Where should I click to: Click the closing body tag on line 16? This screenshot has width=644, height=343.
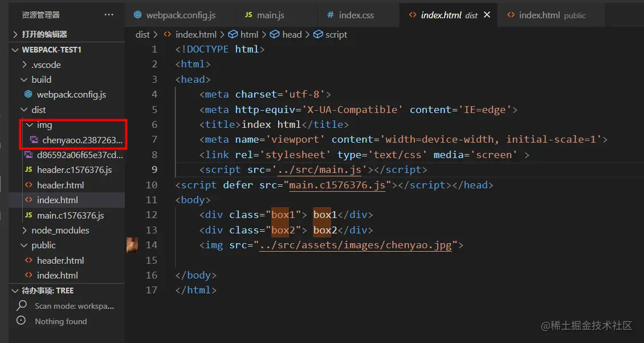[195, 276]
